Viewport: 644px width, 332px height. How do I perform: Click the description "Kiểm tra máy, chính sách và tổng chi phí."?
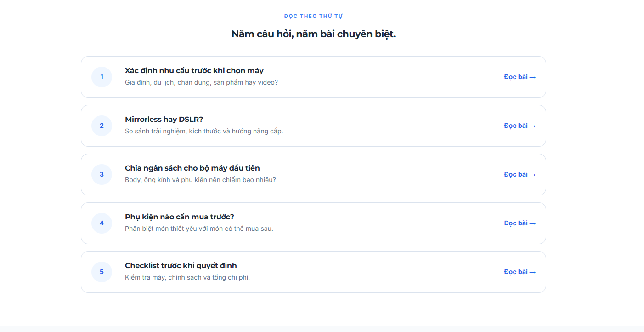(x=187, y=278)
